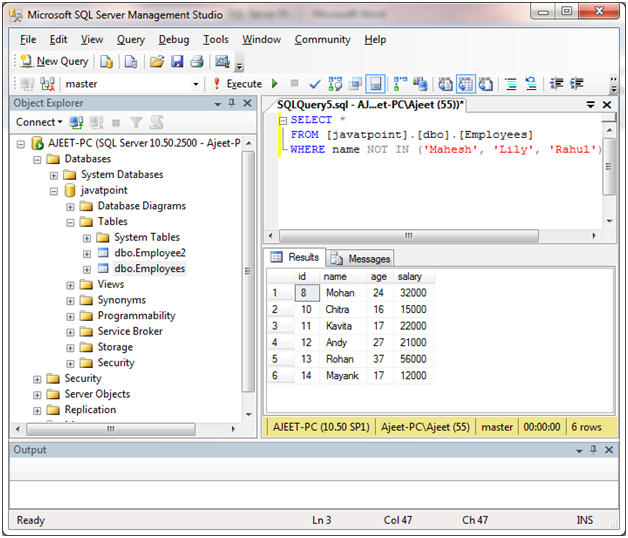Open the Debug menu
Screen dimensions: 628x538
pyautogui.click(x=174, y=40)
